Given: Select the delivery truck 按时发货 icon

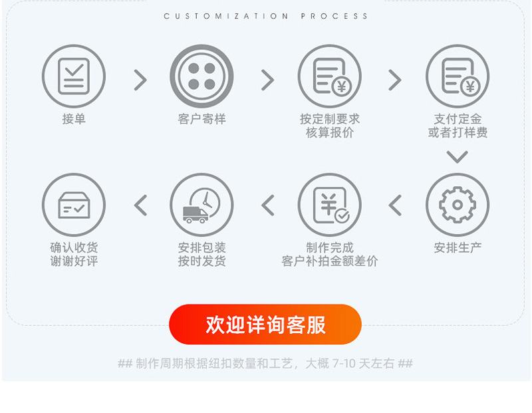Looking at the screenshot, I should tap(201, 205).
